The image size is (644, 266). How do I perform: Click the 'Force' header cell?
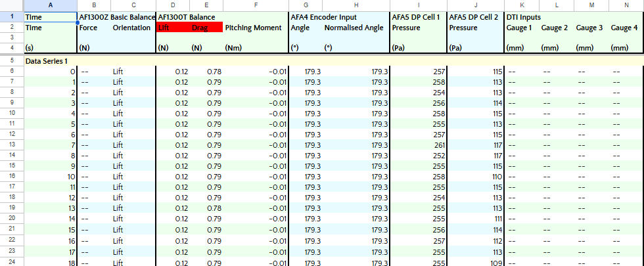click(x=94, y=28)
